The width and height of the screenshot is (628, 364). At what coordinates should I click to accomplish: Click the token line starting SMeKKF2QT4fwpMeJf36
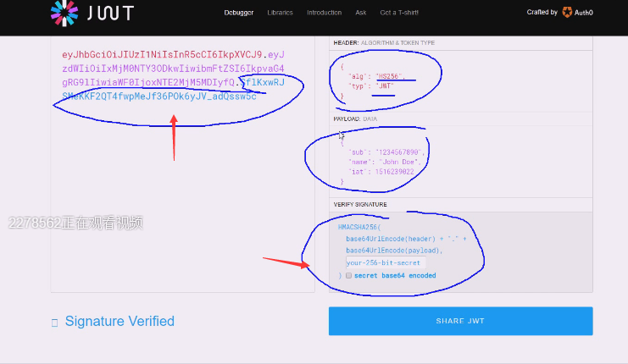click(159, 97)
